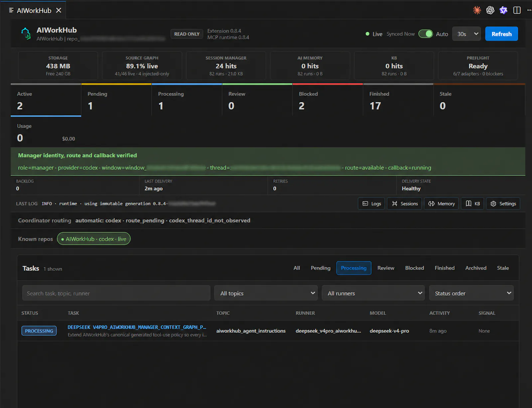Select the Processing status counter showing 1
Viewport: 532px width, 408px height.
point(187,100)
